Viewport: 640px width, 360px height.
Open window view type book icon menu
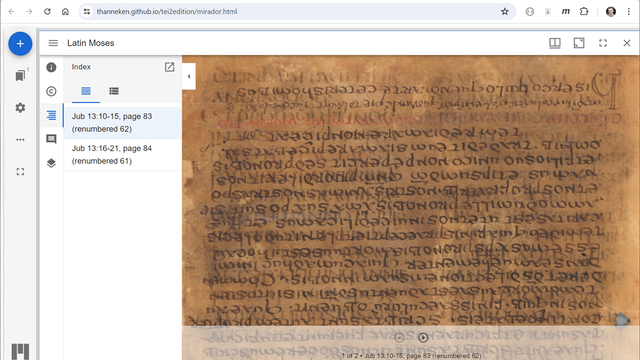tap(555, 43)
